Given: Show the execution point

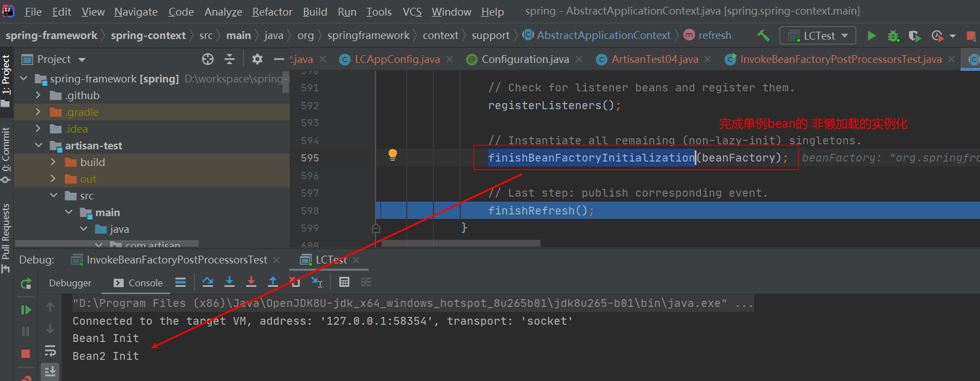Looking at the screenshot, I should click(181, 282).
